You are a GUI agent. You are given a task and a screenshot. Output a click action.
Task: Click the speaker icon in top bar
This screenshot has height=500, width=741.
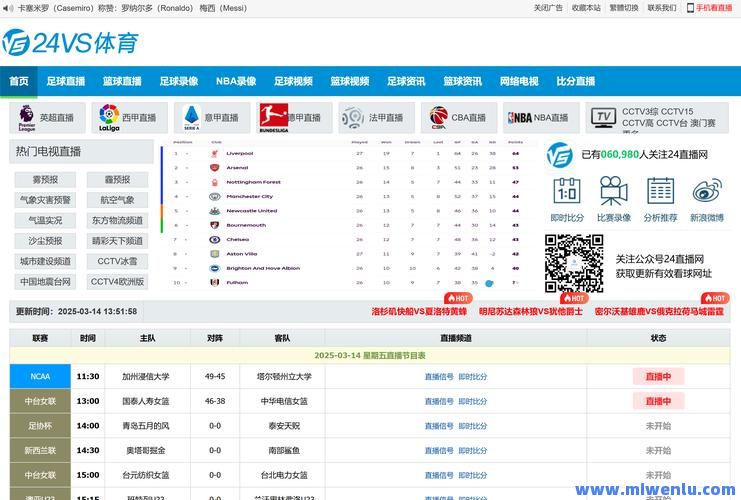click(x=8, y=9)
